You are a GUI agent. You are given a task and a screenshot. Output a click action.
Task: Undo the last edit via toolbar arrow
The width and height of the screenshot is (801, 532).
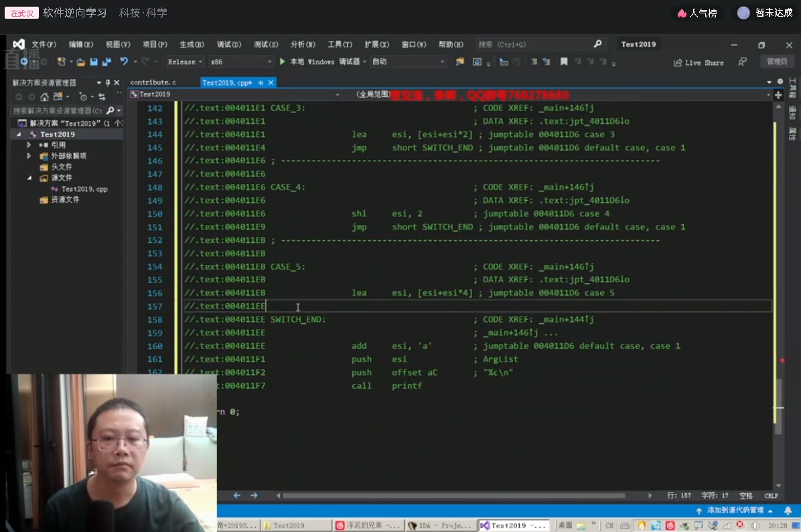click(x=124, y=62)
